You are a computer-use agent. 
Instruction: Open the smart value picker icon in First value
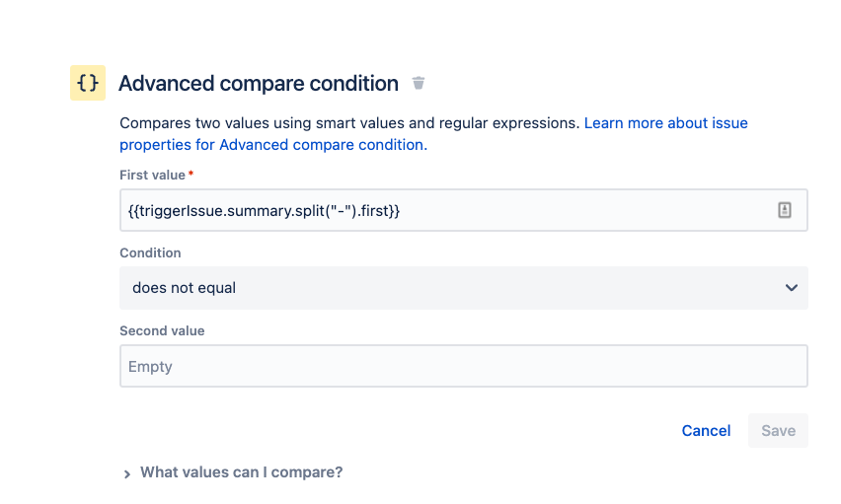click(785, 210)
